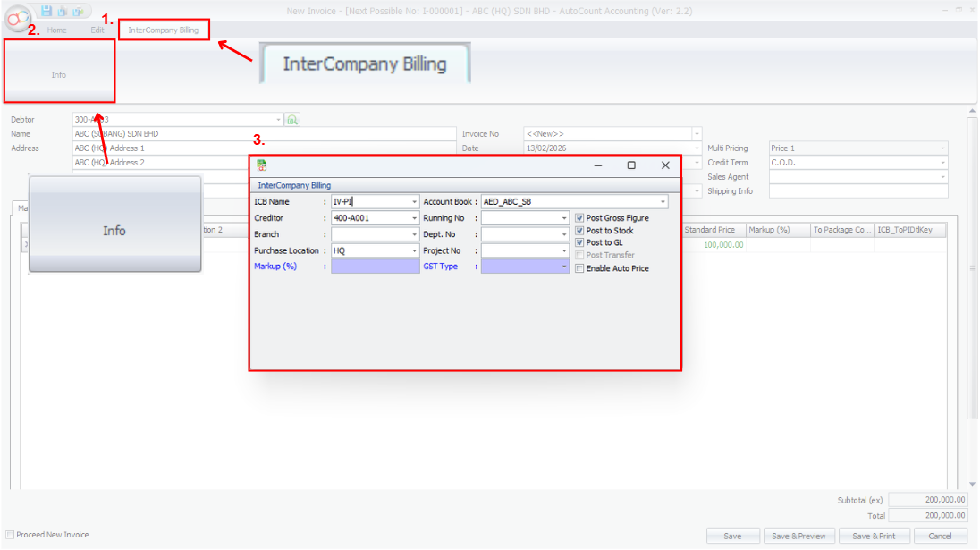Click the magnifier search icon beside the Debtor field
Image resolution: width=980 pixels, height=550 pixels.
point(292,119)
